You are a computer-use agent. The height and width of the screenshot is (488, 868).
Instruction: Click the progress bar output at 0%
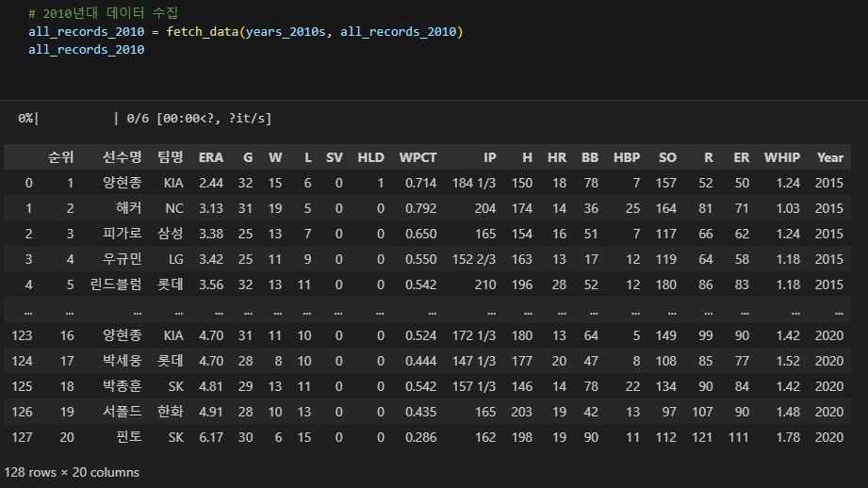point(144,119)
